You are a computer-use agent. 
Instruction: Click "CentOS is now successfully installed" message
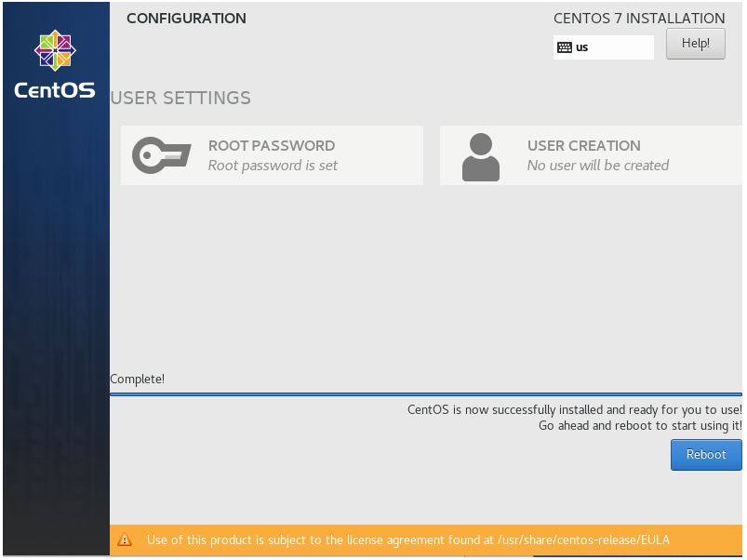(575, 410)
